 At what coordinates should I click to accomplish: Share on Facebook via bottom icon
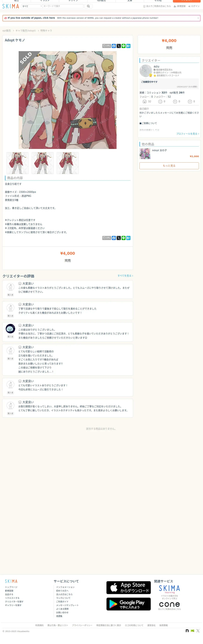[x=114, y=238]
